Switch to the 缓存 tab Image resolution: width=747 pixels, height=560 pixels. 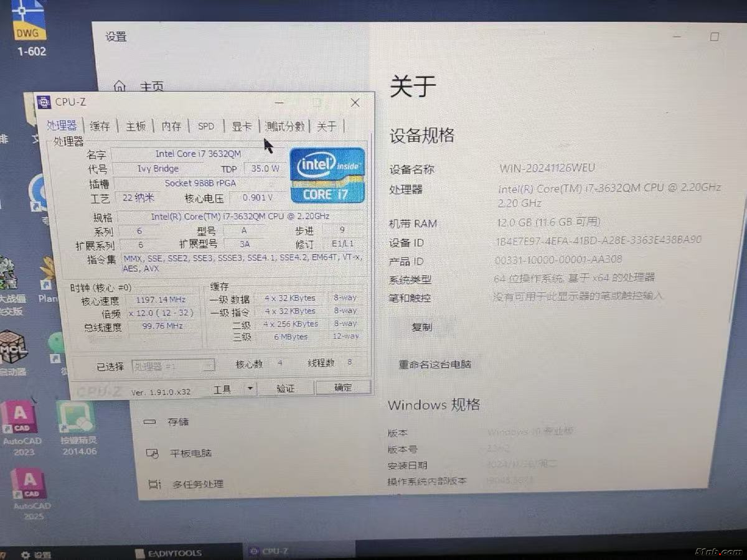click(x=100, y=126)
